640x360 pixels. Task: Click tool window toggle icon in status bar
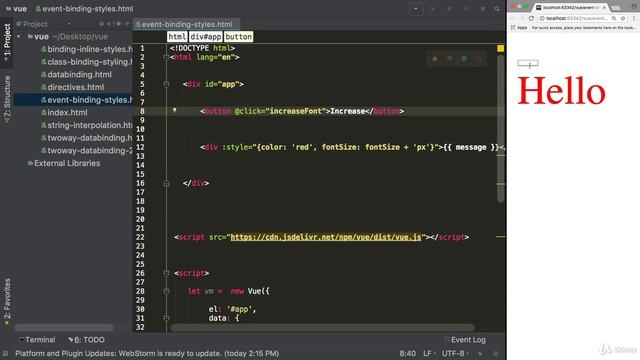[5, 353]
